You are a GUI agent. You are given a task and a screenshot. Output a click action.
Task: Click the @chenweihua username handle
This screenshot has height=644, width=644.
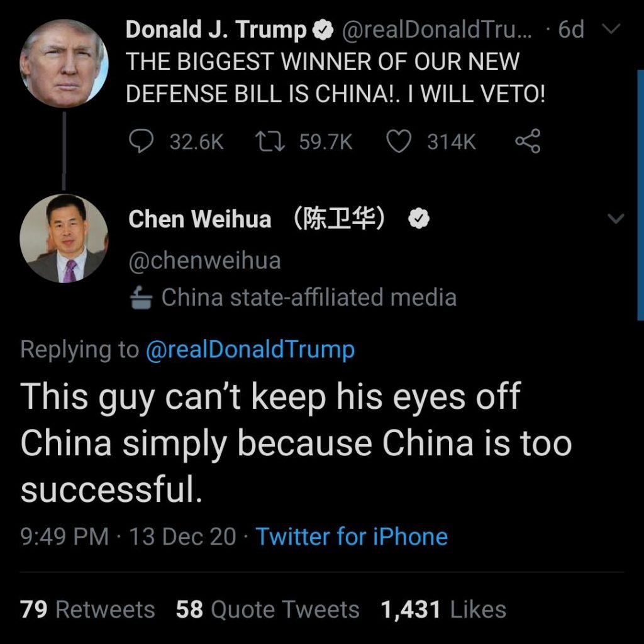click(x=204, y=260)
